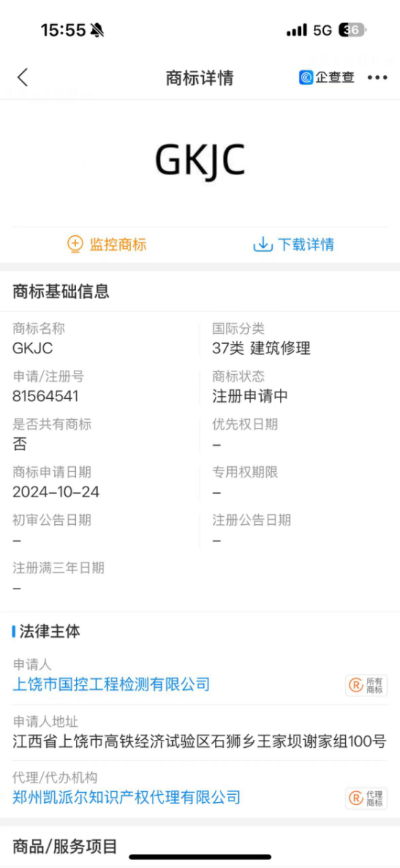400x868 pixels.
Task: Tap the applicant address text
Action: 199,742
